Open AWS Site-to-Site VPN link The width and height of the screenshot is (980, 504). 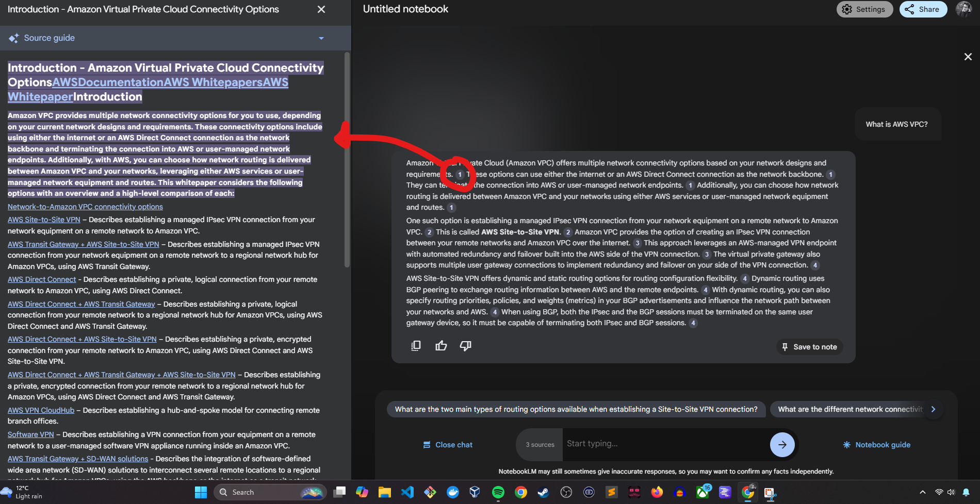tap(44, 220)
